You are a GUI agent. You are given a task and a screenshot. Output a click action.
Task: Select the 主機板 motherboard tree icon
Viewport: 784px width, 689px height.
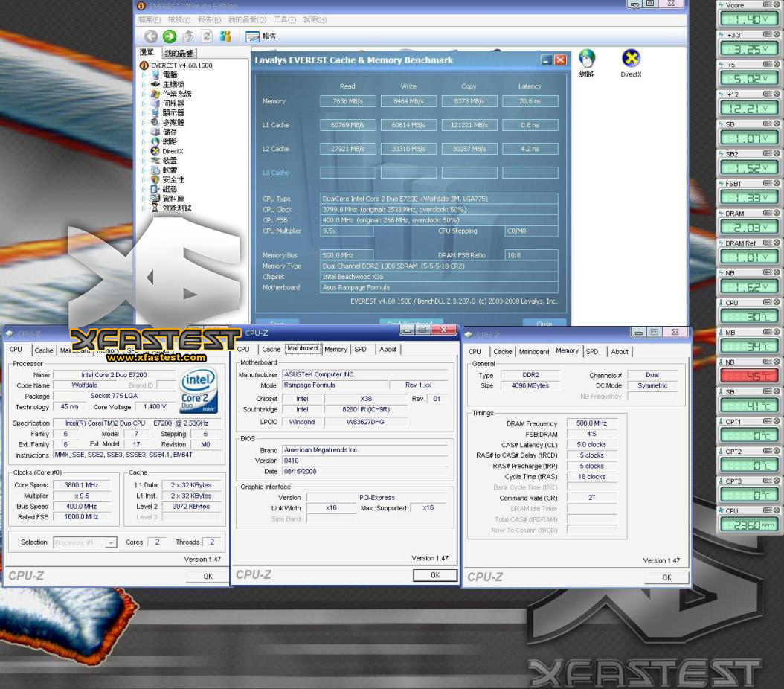[x=155, y=84]
